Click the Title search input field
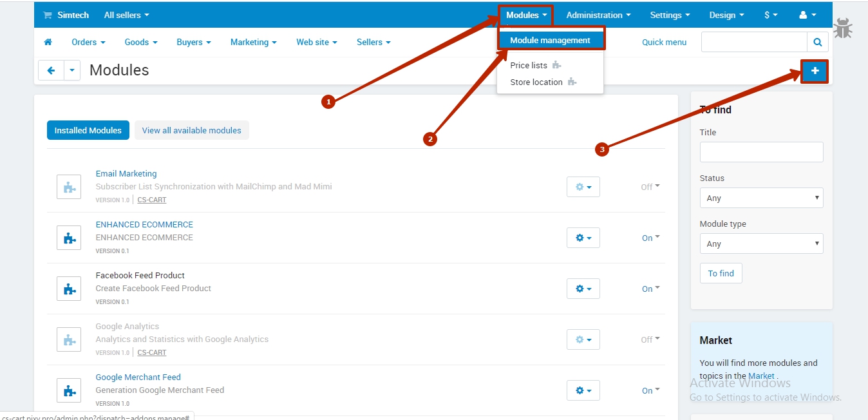This screenshot has width=868, height=420. click(761, 152)
